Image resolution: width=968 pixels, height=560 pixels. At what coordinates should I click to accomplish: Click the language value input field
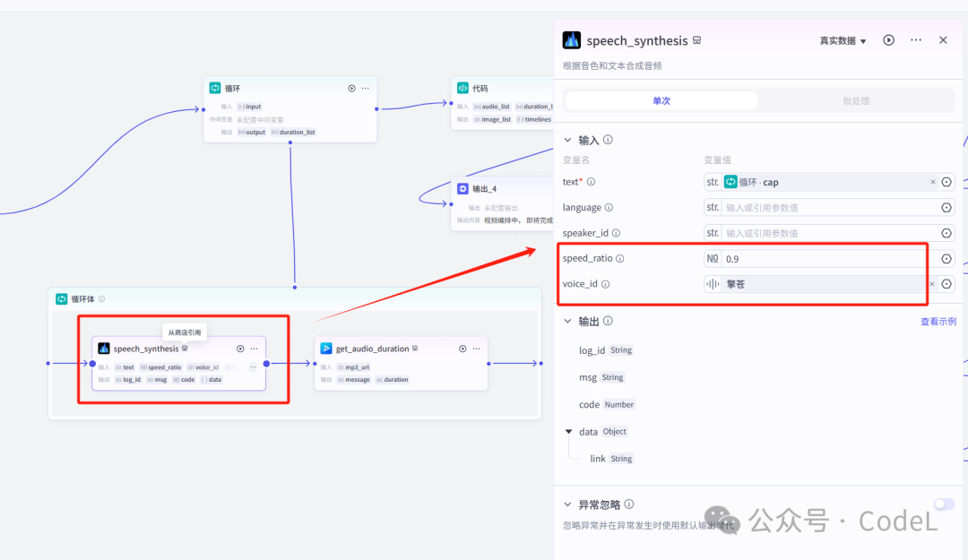pyautogui.click(x=830, y=208)
